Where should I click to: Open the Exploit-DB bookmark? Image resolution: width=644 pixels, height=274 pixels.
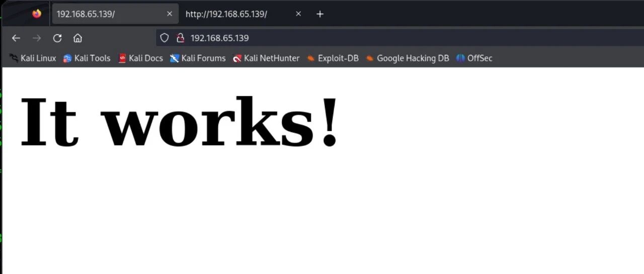(x=333, y=58)
